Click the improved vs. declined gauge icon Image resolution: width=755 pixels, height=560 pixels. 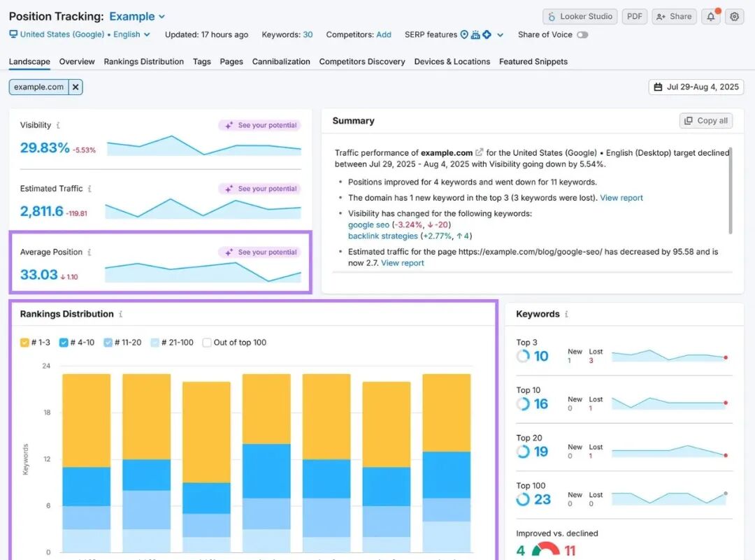coord(545,549)
